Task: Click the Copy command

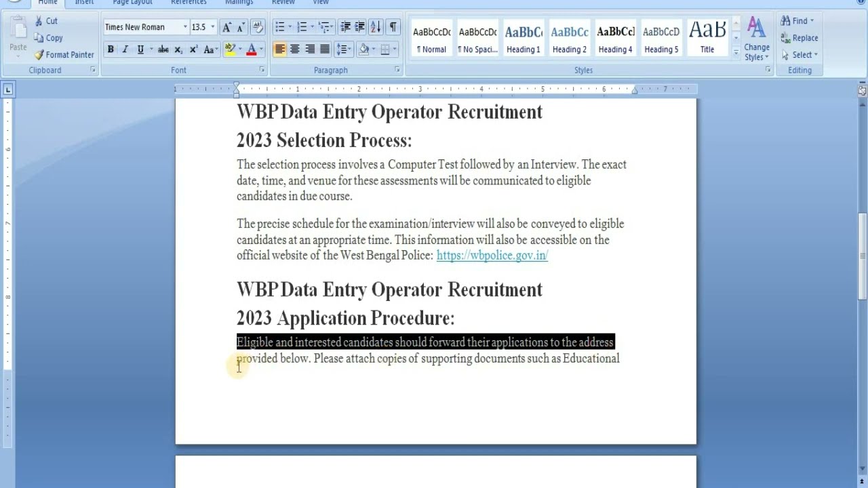Action: click(48, 38)
